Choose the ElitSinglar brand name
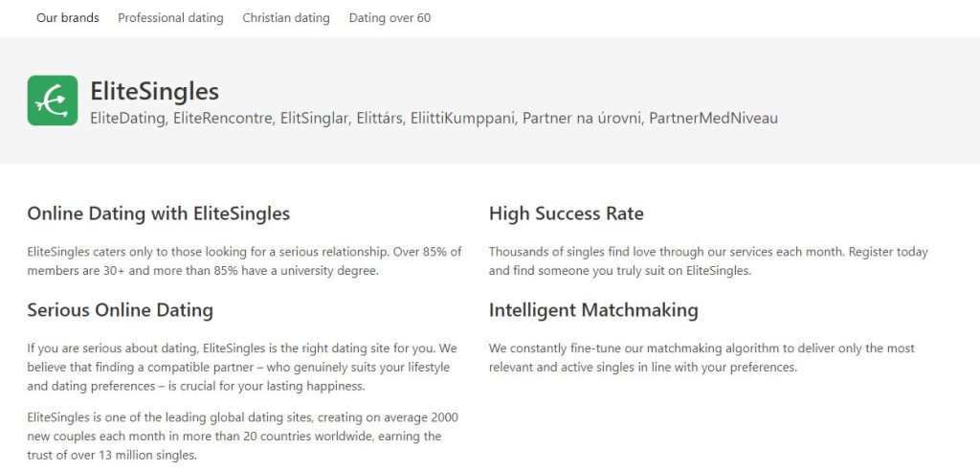 [314, 118]
